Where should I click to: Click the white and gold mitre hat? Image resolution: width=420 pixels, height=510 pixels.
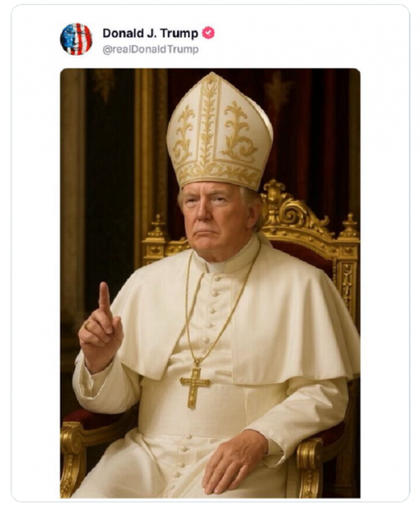tap(219, 132)
